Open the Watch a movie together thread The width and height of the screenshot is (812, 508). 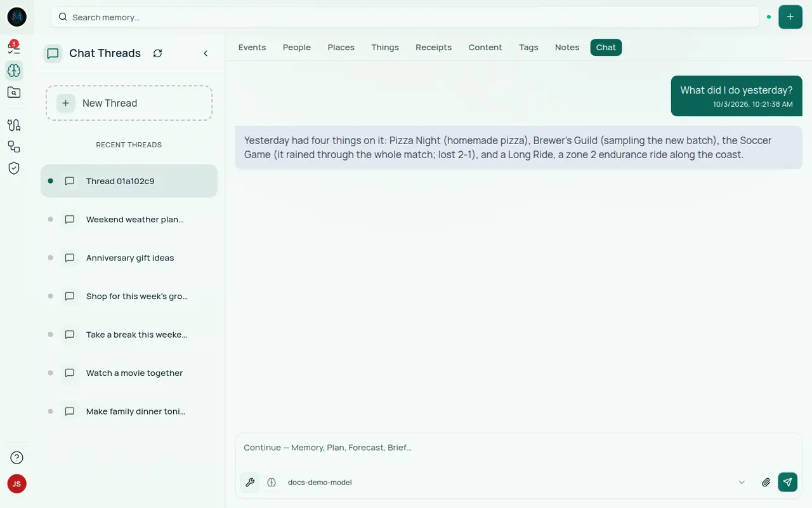pyautogui.click(x=129, y=373)
